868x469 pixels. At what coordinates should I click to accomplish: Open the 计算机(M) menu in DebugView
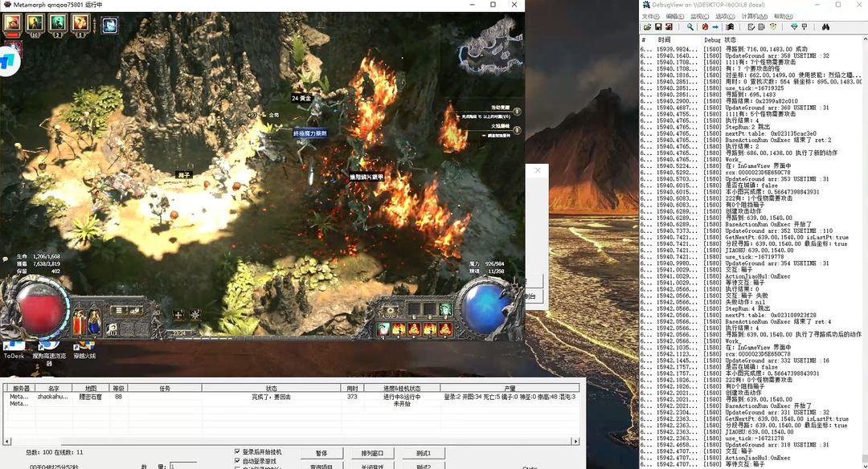[753, 17]
